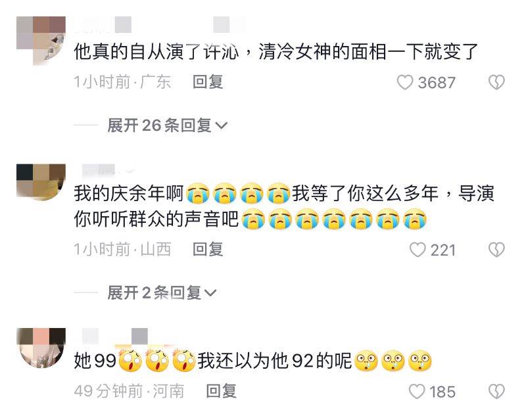Open the third commenter's avatar
Screen dimensions: 526x420
pyautogui.click(x=41, y=348)
